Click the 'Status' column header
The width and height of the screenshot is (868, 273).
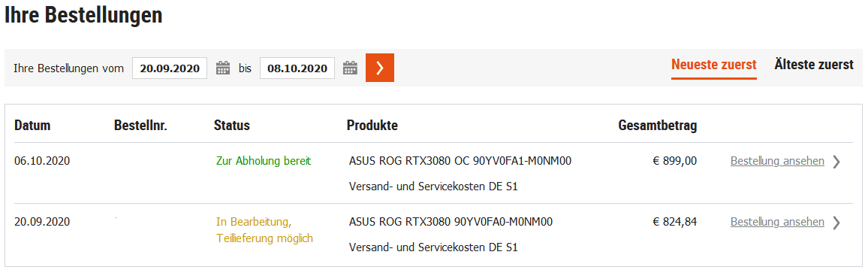click(232, 126)
